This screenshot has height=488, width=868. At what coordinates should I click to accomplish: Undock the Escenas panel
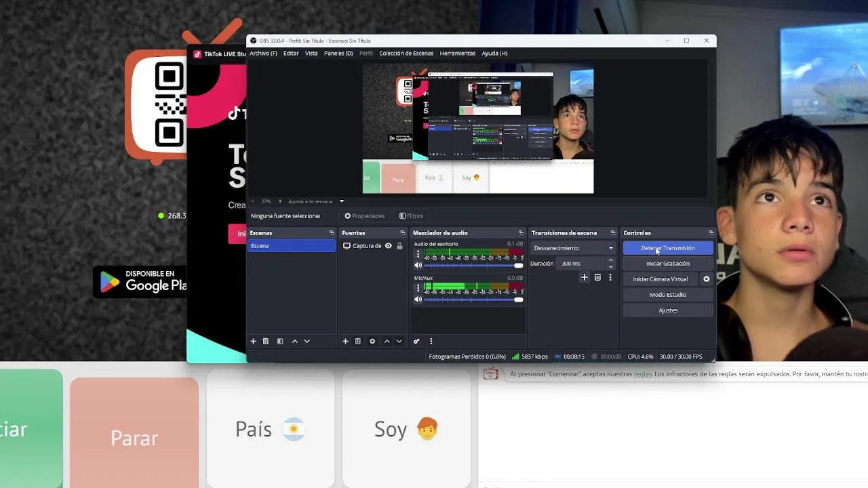[x=332, y=233]
